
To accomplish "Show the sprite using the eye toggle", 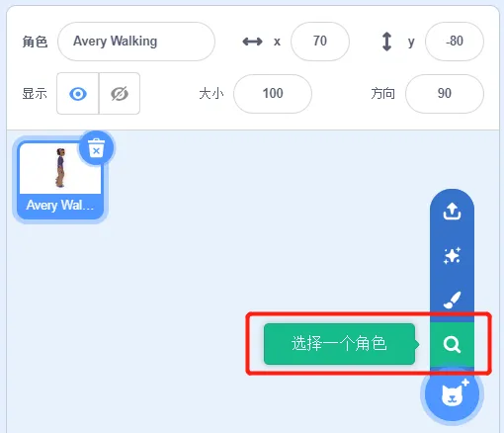I will 78,94.
